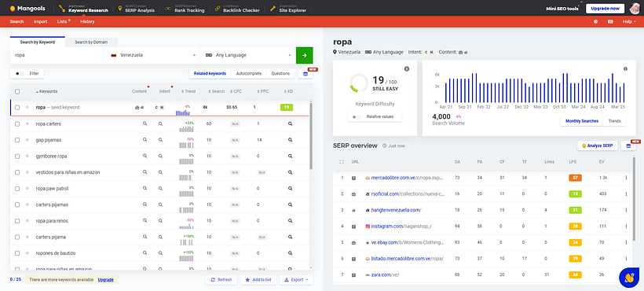
Task: Check vestidos para niñas en amazon checkbox
Action: point(17,172)
